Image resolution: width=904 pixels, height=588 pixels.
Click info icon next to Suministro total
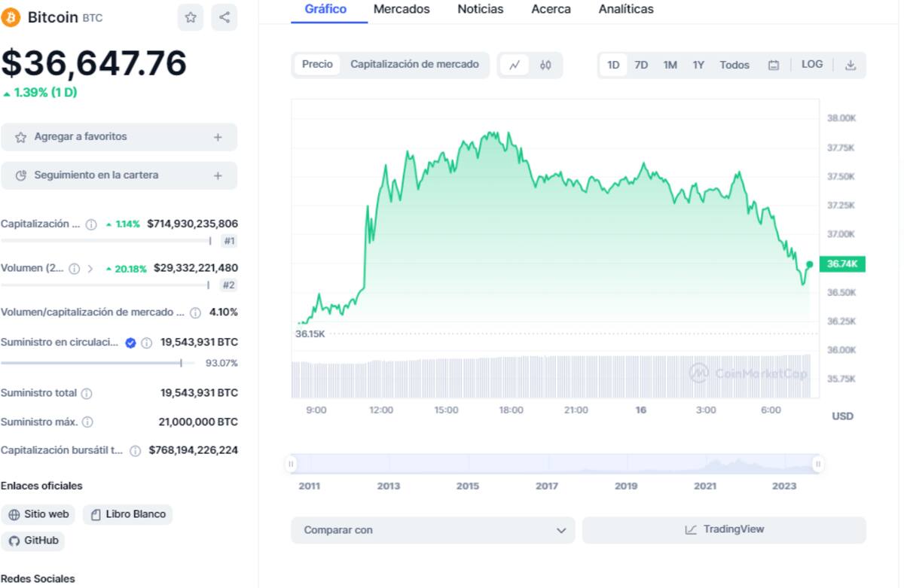click(x=87, y=393)
